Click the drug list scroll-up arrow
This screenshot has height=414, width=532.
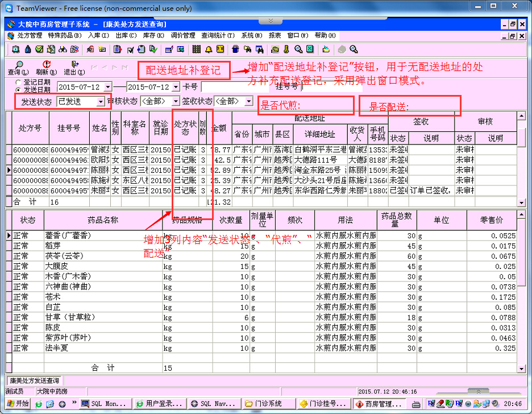(x=521, y=214)
